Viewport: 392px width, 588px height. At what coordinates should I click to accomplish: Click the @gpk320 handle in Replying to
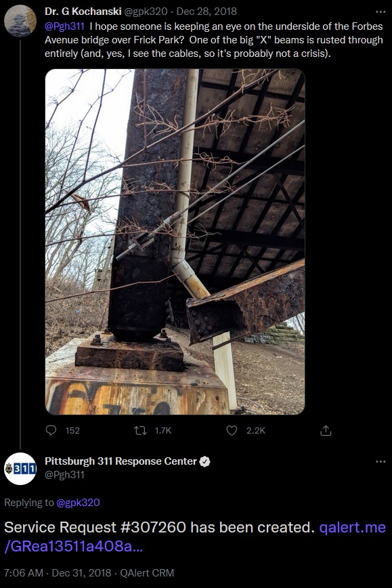pos(78,503)
